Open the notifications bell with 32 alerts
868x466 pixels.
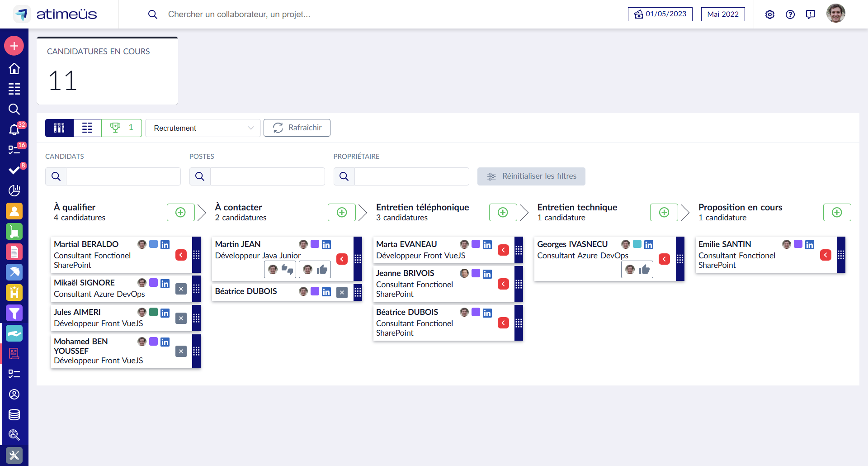coord(14,130)
